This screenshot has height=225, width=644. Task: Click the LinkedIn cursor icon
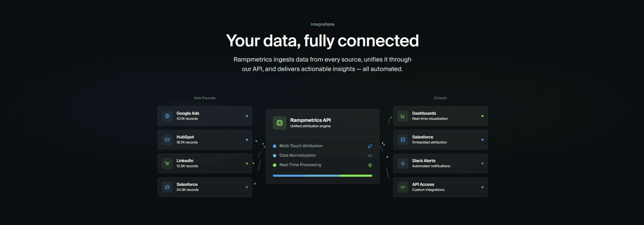[167, 163]
